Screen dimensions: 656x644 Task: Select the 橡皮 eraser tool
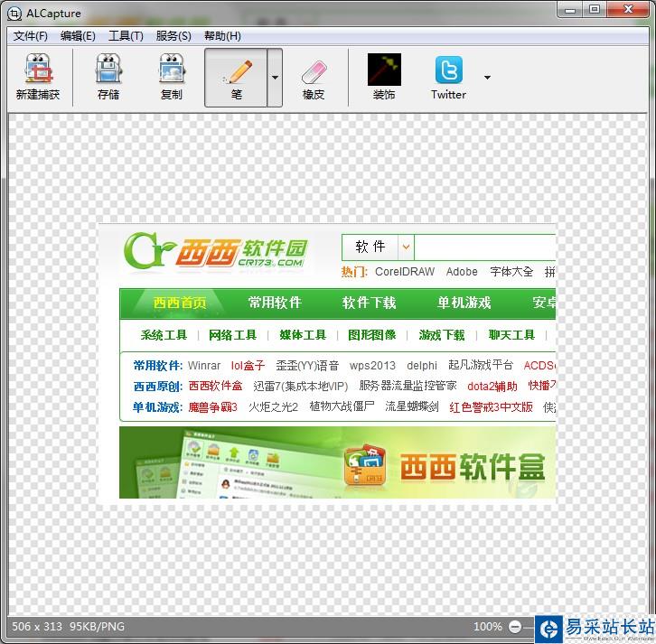coord(314,78)
